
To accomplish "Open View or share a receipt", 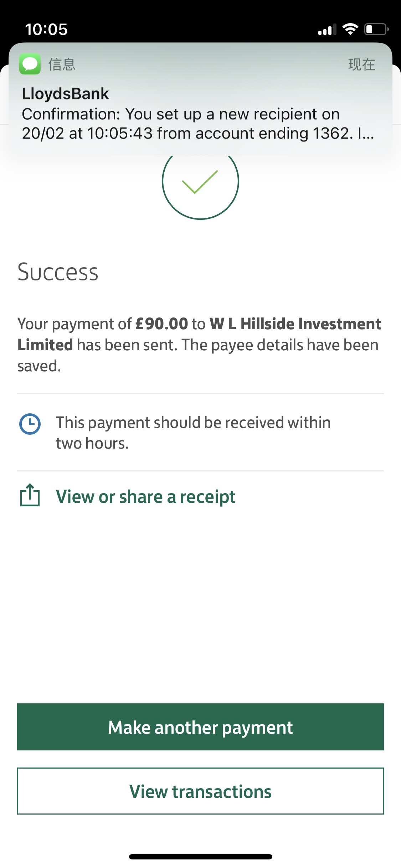I will point(145,497).
